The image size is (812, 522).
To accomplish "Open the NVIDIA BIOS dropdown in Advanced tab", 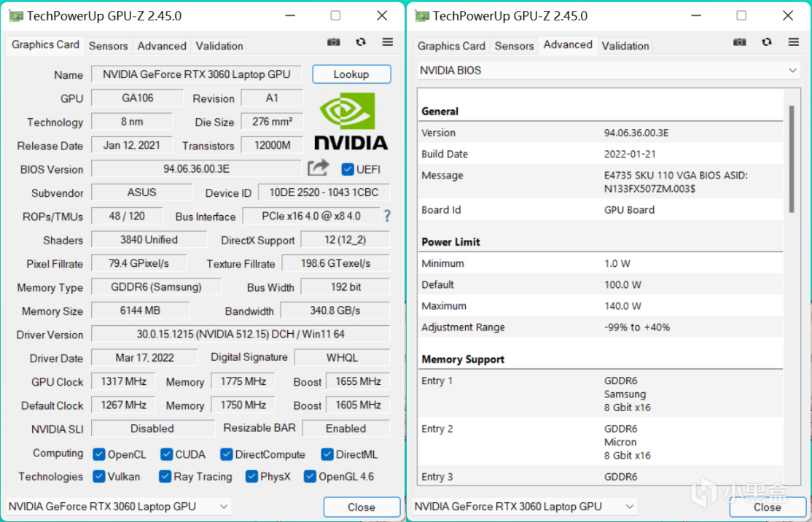I will [608, 71].
